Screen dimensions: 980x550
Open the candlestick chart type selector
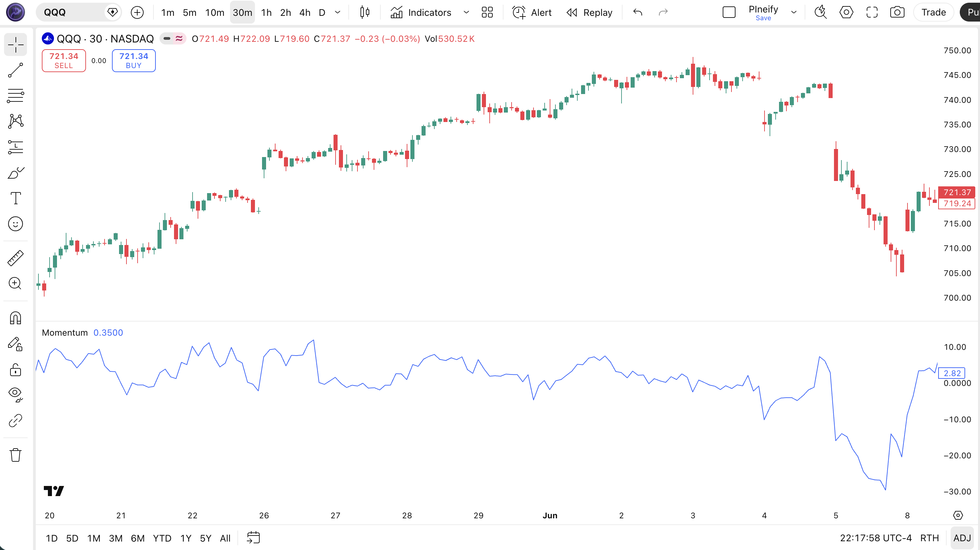(365, 12)
